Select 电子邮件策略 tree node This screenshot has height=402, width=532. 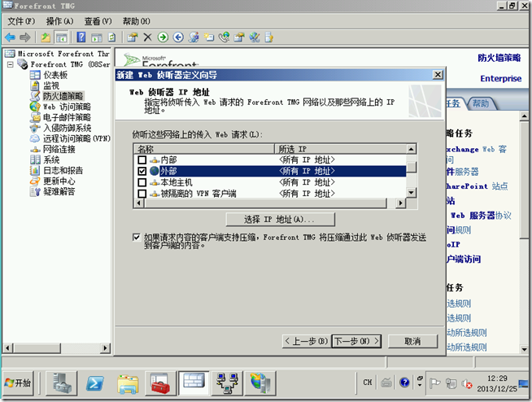click(x=61, y=117)
